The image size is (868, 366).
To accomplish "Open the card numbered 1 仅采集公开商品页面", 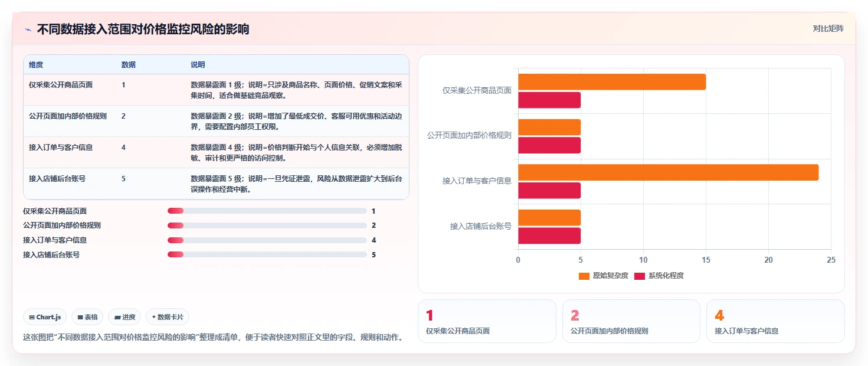I will [x=487, y=321].
